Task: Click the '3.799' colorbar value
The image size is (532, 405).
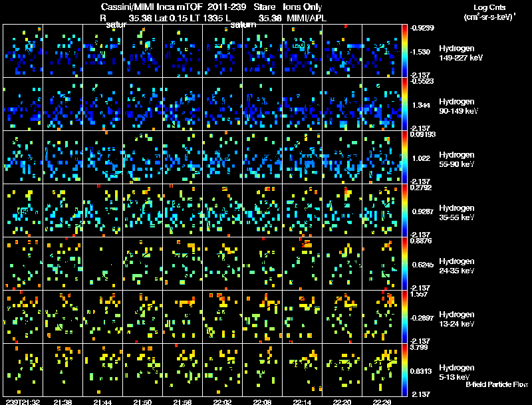Action: tap(419, 347)
